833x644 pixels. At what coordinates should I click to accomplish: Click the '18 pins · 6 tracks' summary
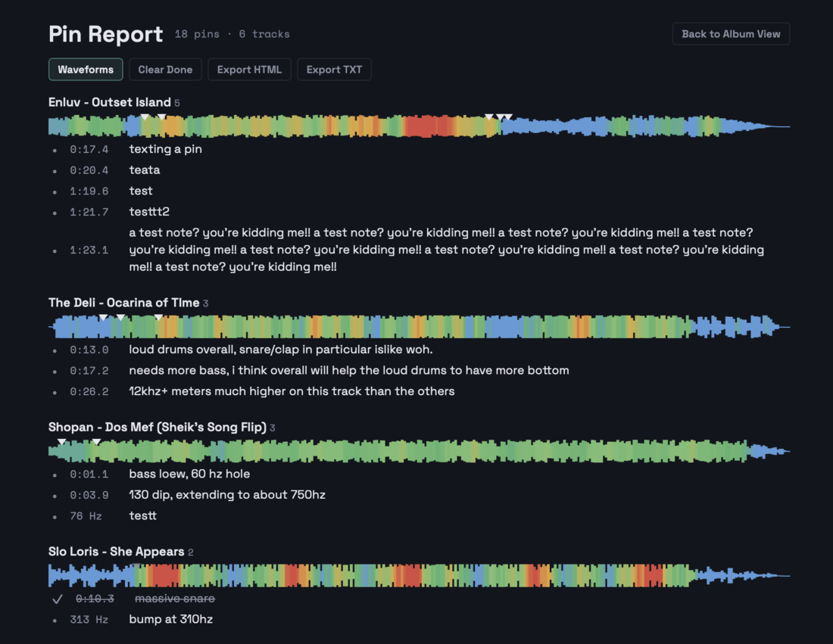[232, 34]
